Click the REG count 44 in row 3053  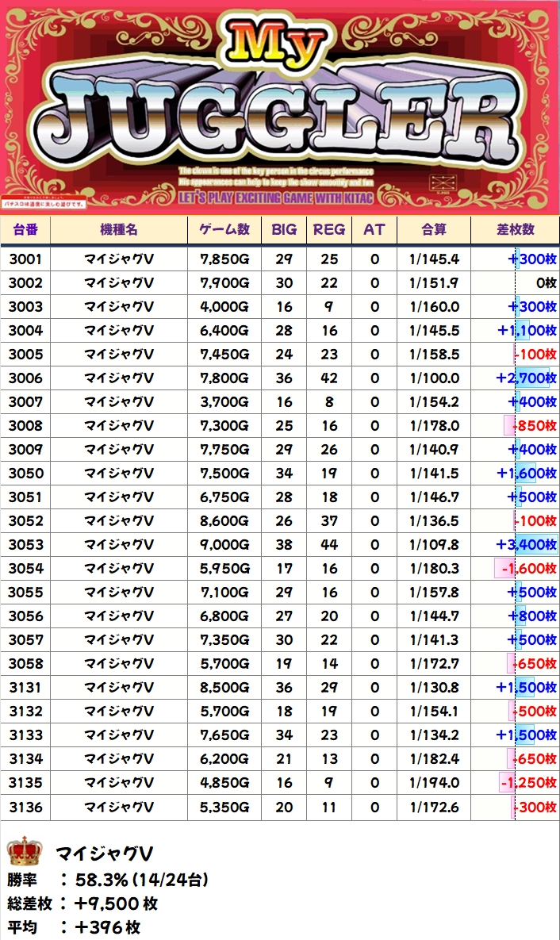tap(329, 545)
